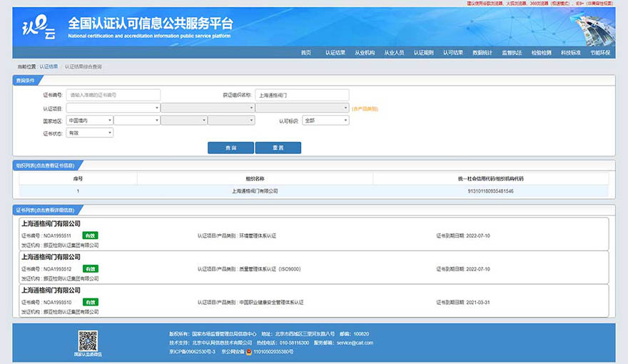Image resolution: width=628 pixels, height=364 pixels.
Task: Open the blank province dropdown next to 中国境内
Action: (x=136, y=120)
